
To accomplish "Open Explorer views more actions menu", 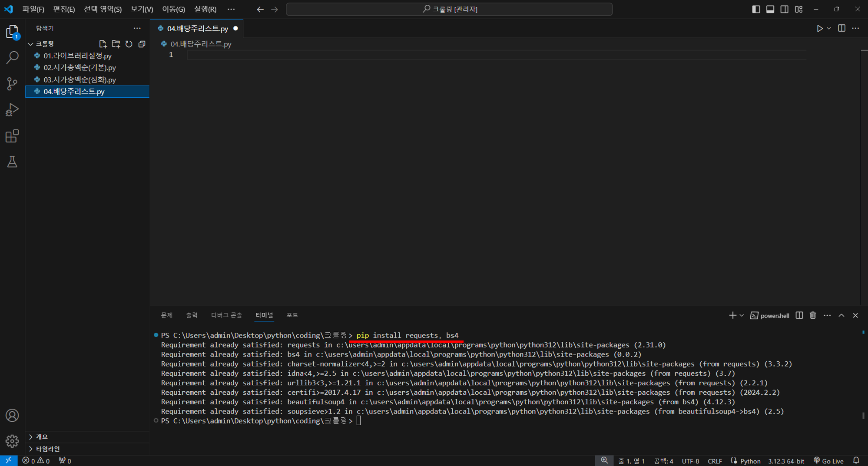I will [x=137, y=29].
